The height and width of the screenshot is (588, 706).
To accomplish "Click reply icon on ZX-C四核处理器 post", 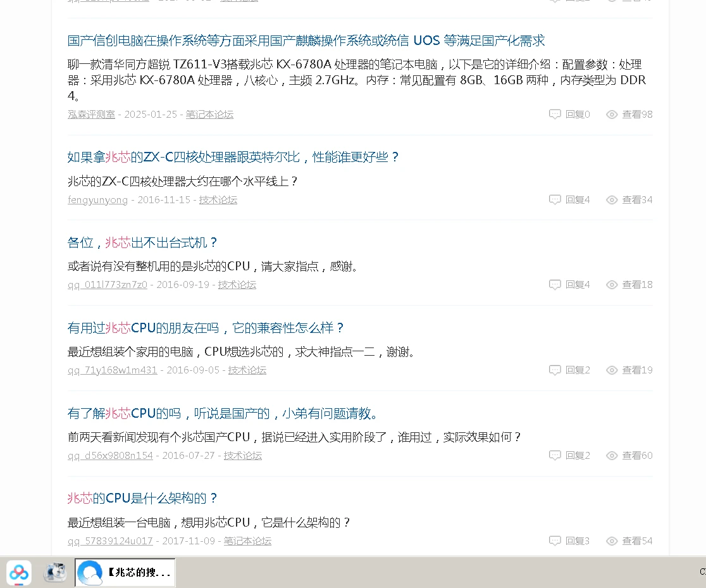I will tap(555, 200).
